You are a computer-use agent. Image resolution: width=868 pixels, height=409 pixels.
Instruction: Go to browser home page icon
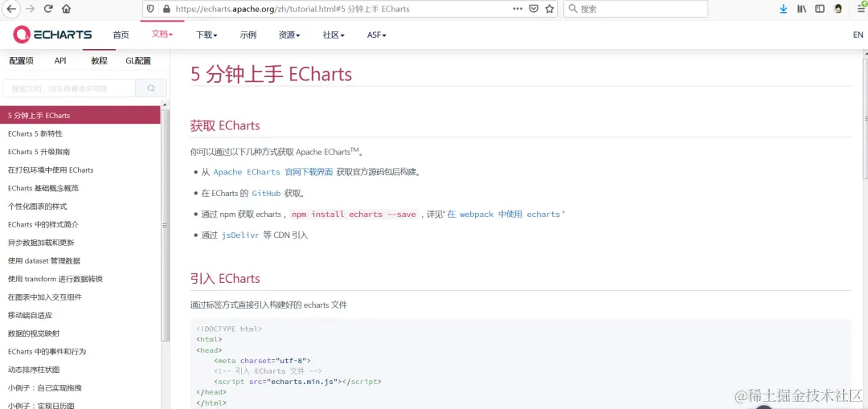click(66, 9)
